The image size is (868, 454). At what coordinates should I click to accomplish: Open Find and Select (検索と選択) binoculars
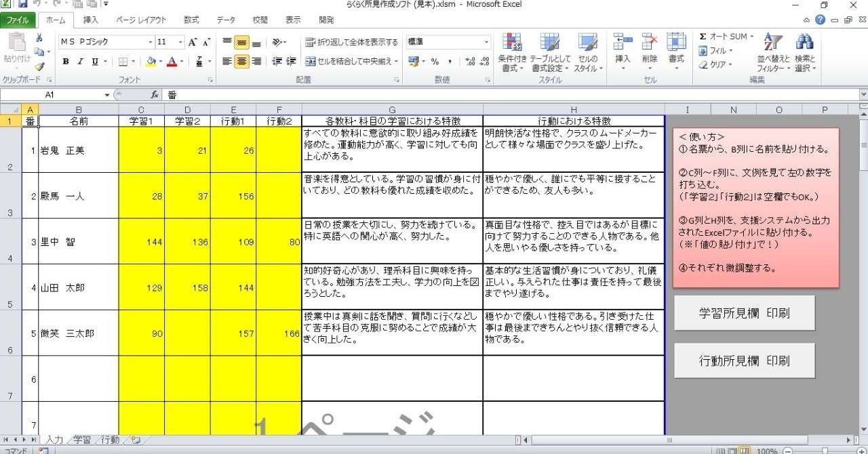805,42
